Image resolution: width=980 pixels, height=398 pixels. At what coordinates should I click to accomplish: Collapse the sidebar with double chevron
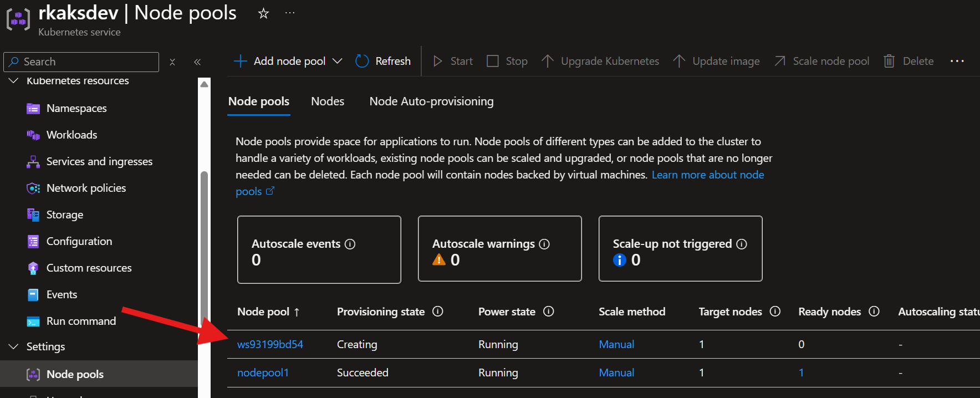pos(197,62)
